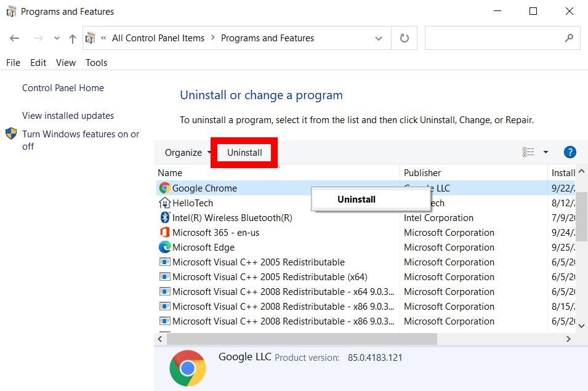Click the Microsoft Edge icon in the list

point(164,247)
